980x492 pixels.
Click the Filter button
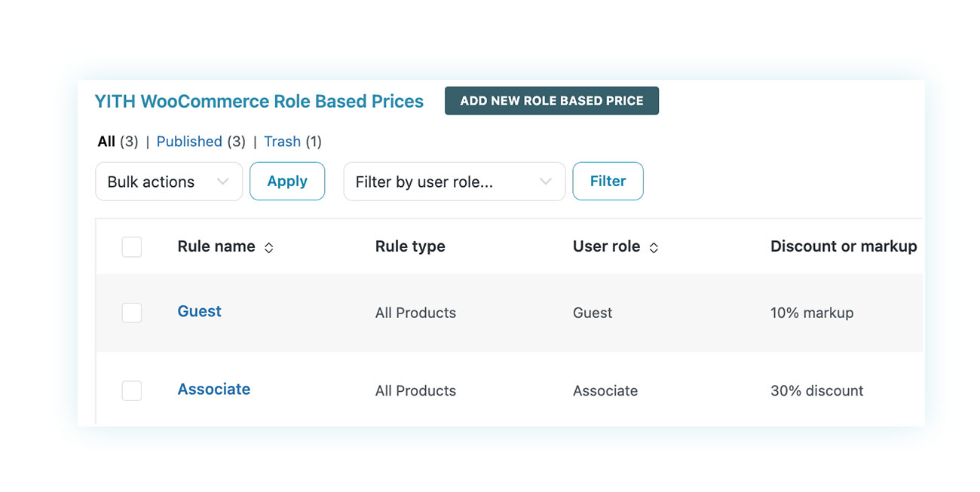point(608,181)
